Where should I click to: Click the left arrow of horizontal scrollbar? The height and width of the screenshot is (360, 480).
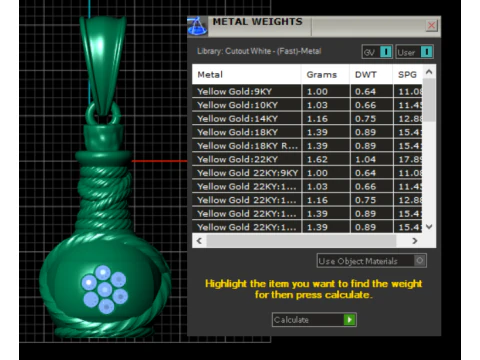tap(199, 240)
